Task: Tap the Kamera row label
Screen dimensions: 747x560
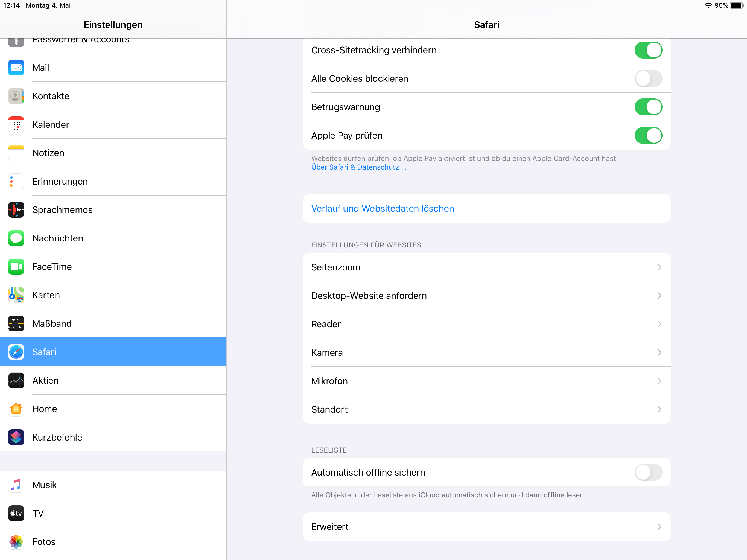Action: point(327,352)
